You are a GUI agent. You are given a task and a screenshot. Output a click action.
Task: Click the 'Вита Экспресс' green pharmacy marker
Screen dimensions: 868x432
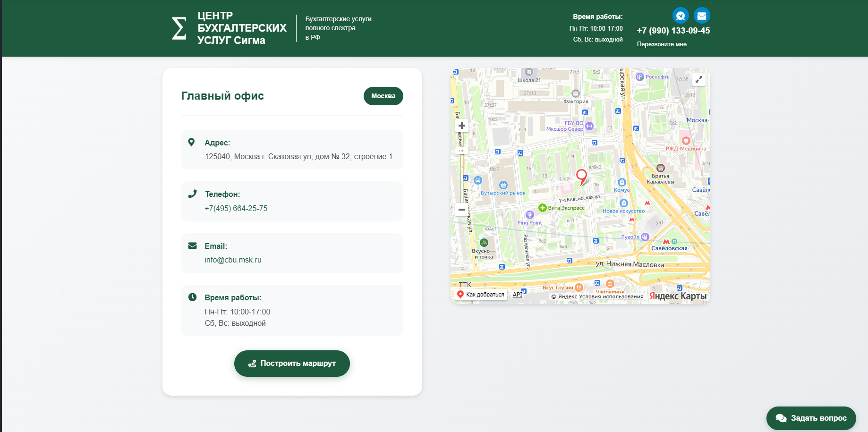(x=543, y=208)
